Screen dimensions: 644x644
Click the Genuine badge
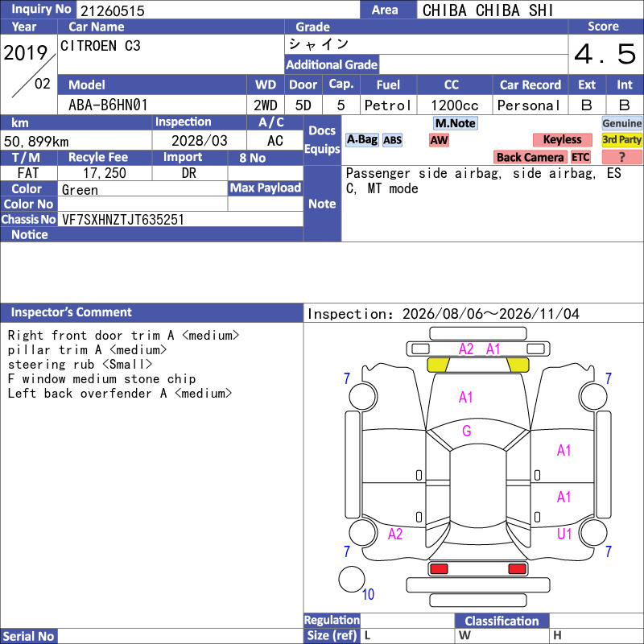(621, 123)
